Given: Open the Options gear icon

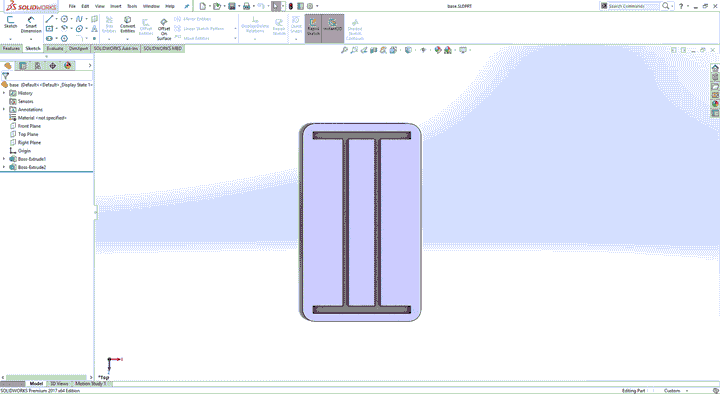Looking at the screenshot, I should [310, 6].
